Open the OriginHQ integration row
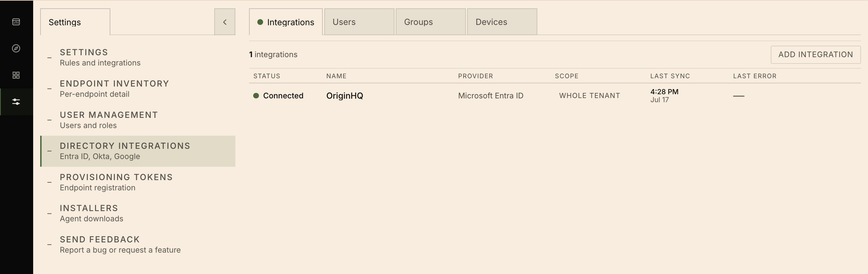 pyautogui.click(x=555, y=96)
